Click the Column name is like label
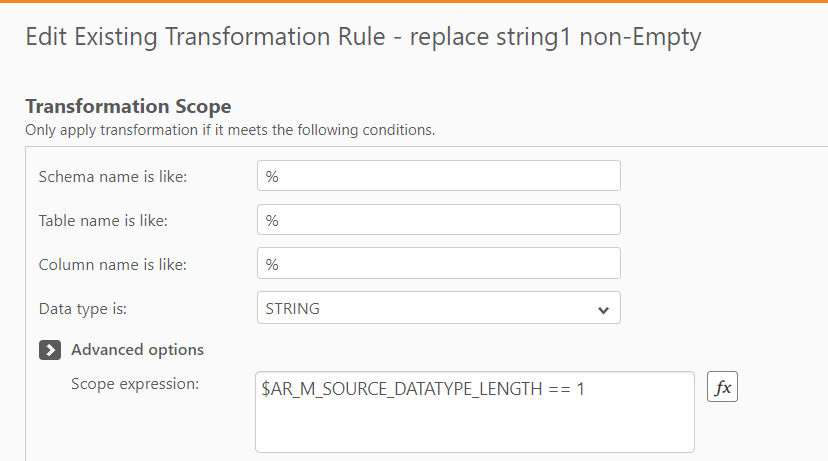The image size is (828, 461). click(x=113, y=265)
